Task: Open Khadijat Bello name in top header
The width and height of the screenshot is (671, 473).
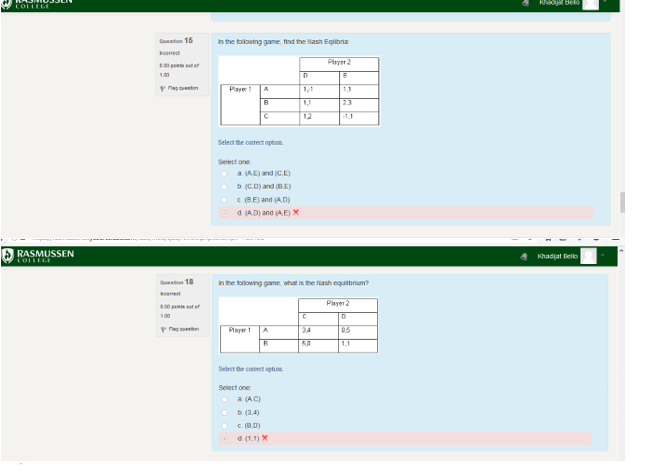Action: [559, 4]
